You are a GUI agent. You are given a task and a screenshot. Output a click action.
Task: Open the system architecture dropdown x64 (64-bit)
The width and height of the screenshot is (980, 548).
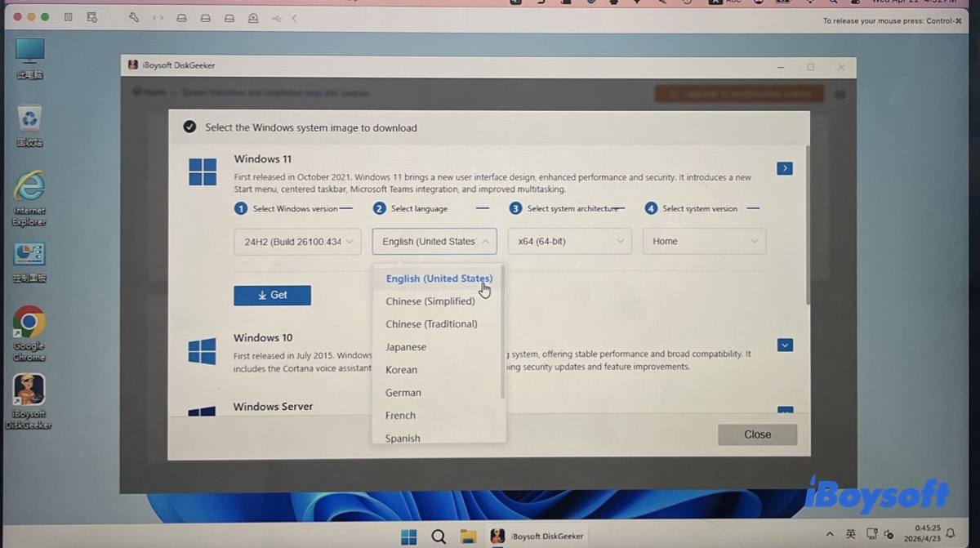tap(570, 241)
